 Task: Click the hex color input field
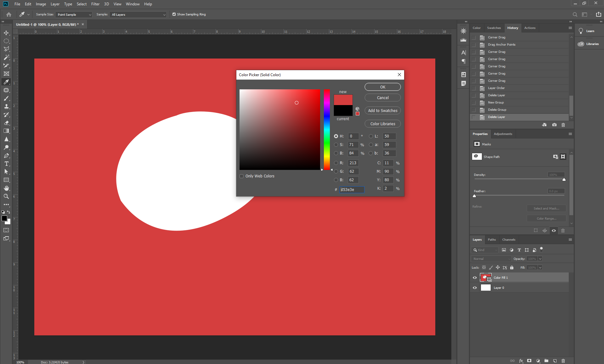click(352, 189)
